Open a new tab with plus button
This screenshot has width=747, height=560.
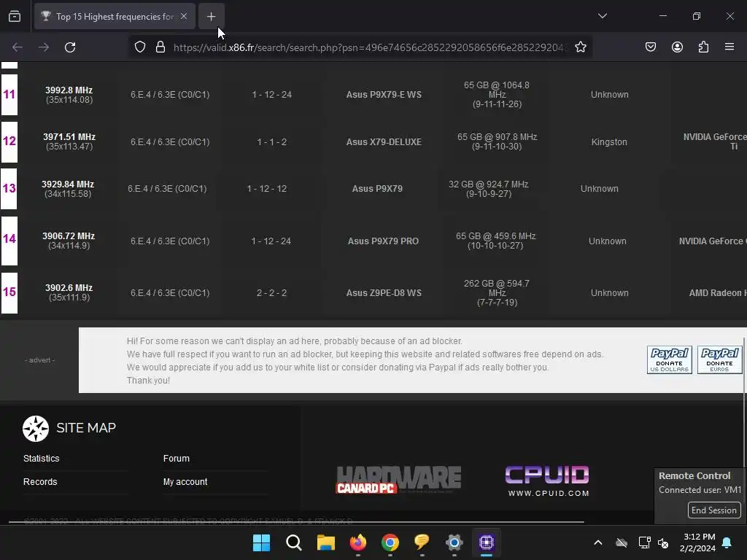(211, 16)
